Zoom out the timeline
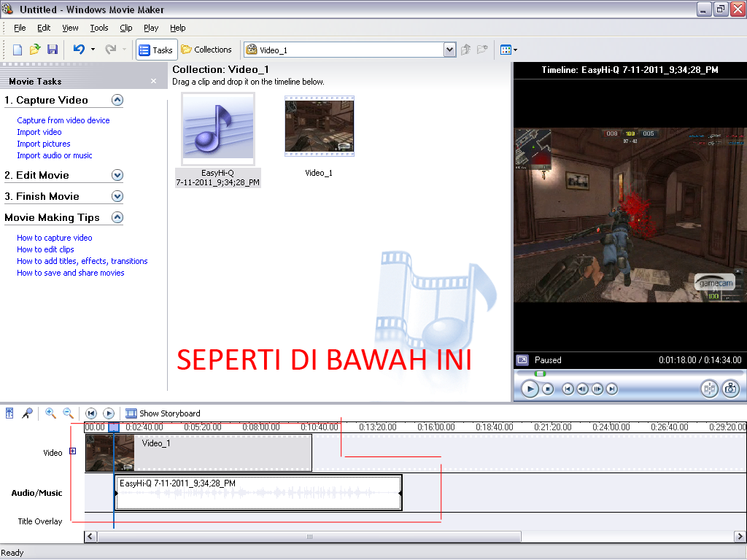Image resolution: width=747 pixels, height=560 pixels. (68, 413)
